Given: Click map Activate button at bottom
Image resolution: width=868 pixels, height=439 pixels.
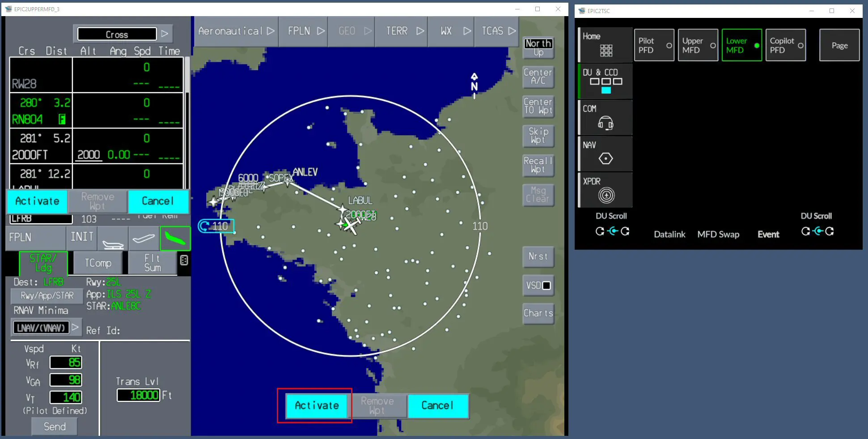Looking at the screenshot, I should [x=317, y=406].
